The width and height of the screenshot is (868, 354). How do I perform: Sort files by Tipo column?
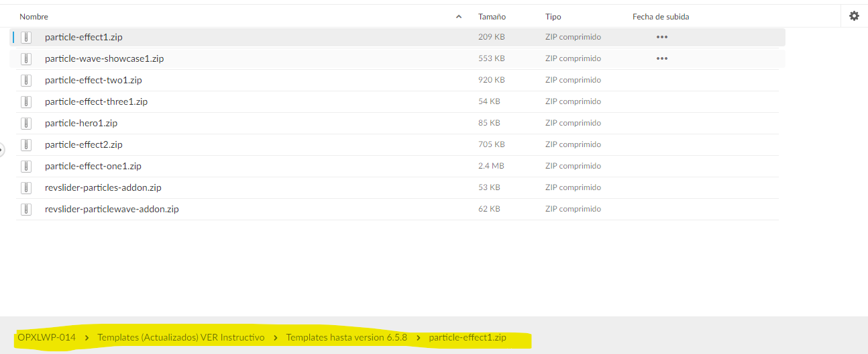(553, 17)
